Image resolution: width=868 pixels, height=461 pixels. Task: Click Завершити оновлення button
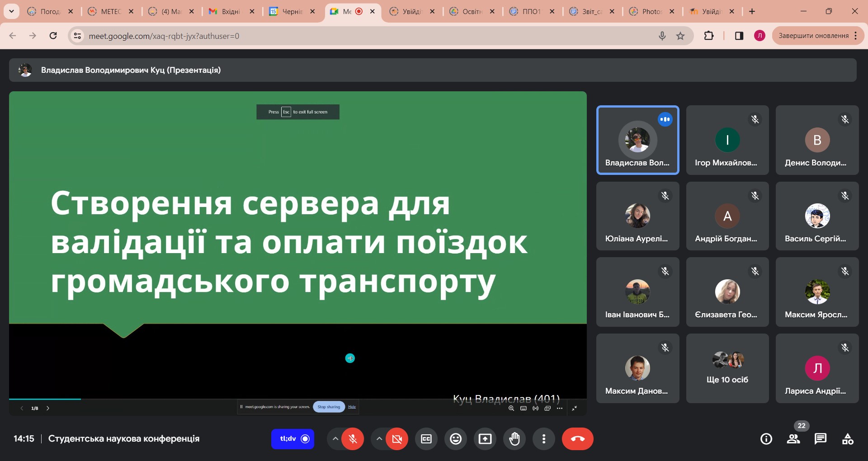(813, 36)
